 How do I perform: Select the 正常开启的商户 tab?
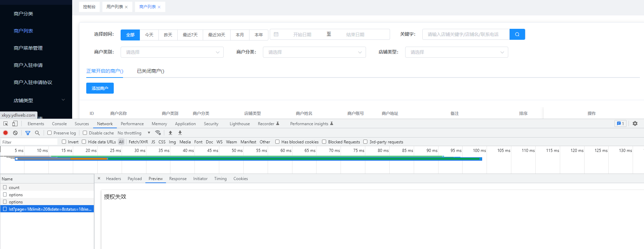104,71
